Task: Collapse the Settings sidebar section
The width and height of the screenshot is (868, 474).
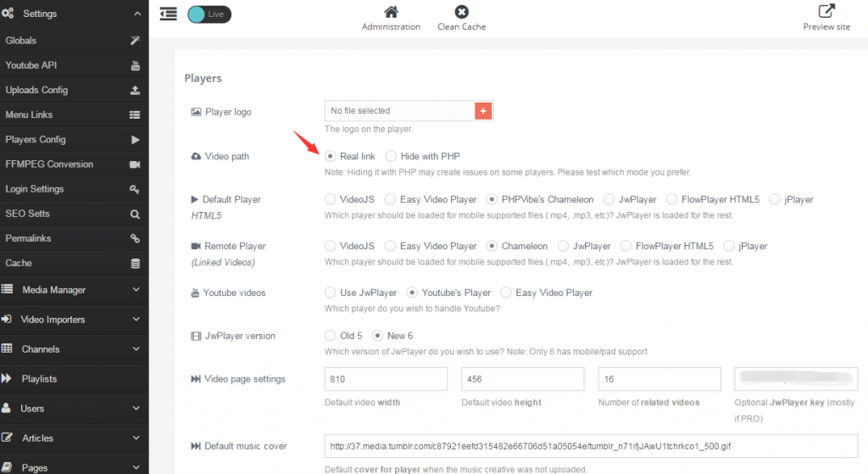Action: (136, 14)
